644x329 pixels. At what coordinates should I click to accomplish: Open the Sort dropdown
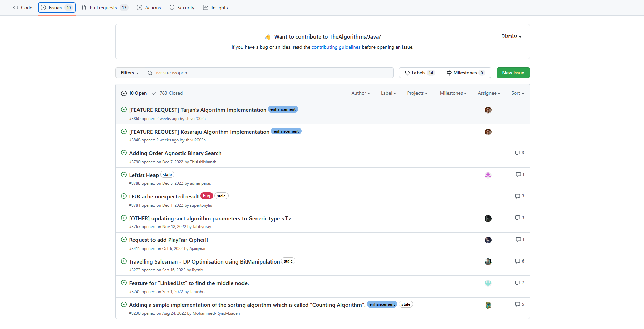point(517,93)
